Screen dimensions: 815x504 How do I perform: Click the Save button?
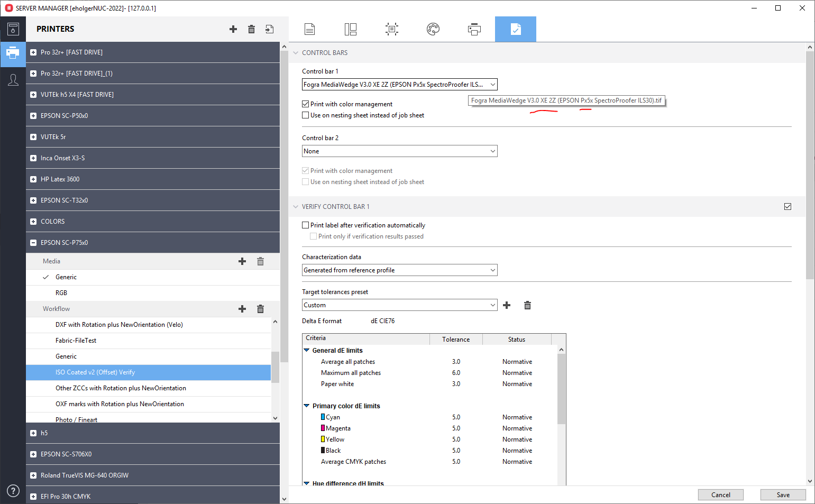783,495
